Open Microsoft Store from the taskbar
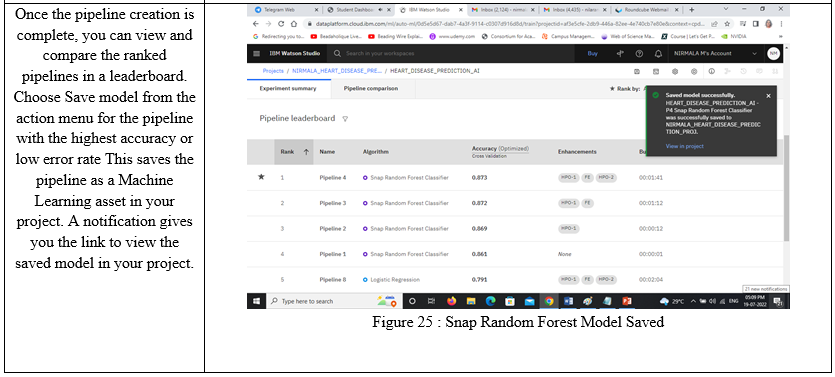The height and width of the screenshot is (377, 835). (x=510, y=301)
